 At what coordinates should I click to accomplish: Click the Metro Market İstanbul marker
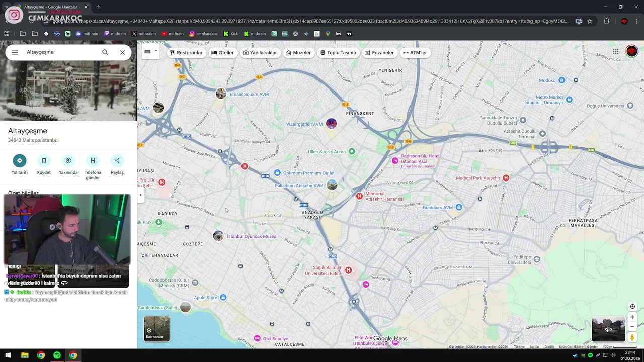569,100
